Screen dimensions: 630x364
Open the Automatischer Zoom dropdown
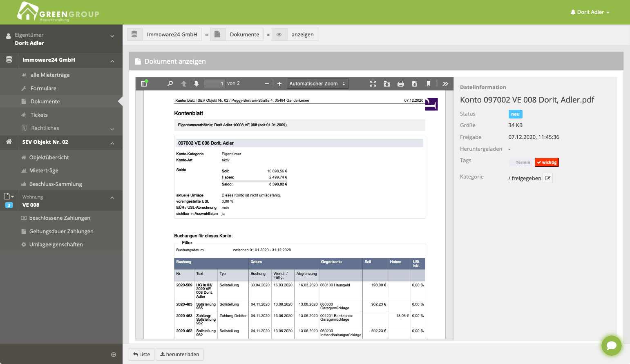[317, 84]
